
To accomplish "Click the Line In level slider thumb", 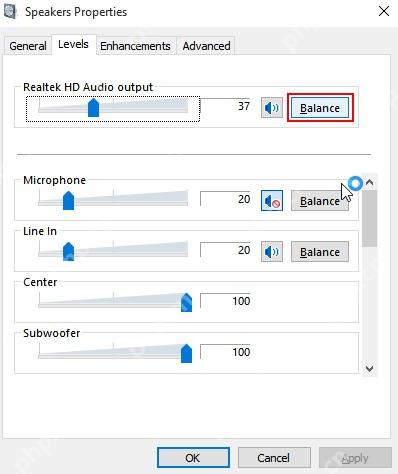I will (x=68, y=251).
